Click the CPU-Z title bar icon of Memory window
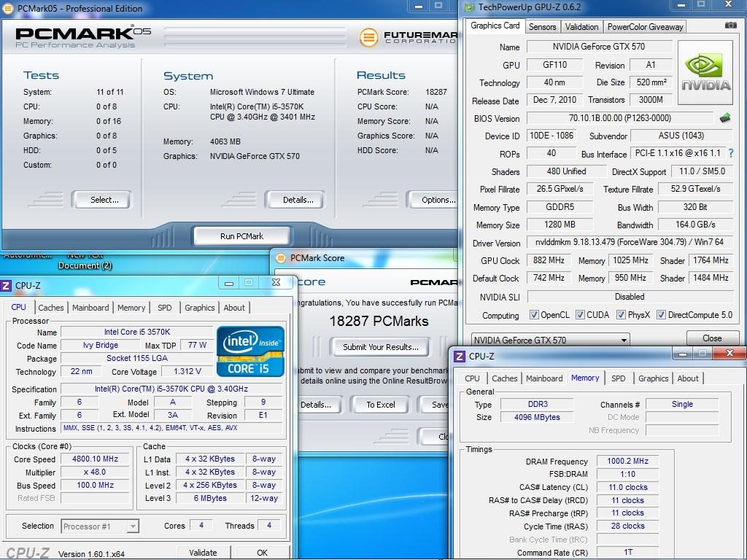The height and width of the screenshot is (560, 747). click(460, 356)
